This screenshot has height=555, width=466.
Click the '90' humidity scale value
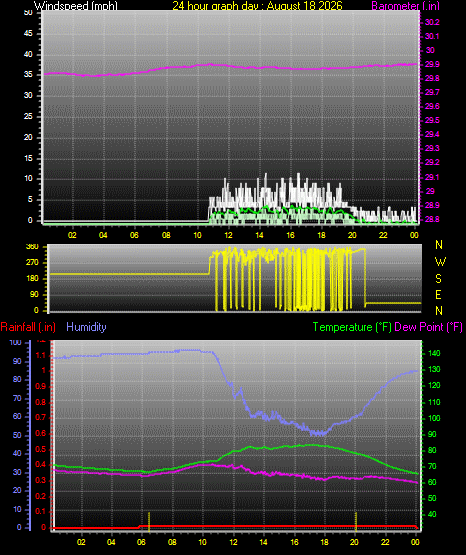pyautogui.click(x=17, y=361)
